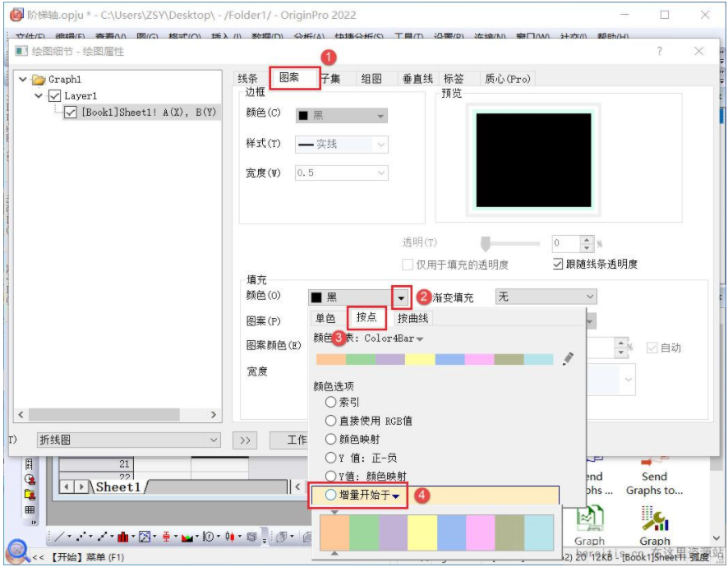The width and height of the screenshot is (728, 567).
Task: Open the fill color 黑 dropdown arrow
Action: (x=401, y=297)
